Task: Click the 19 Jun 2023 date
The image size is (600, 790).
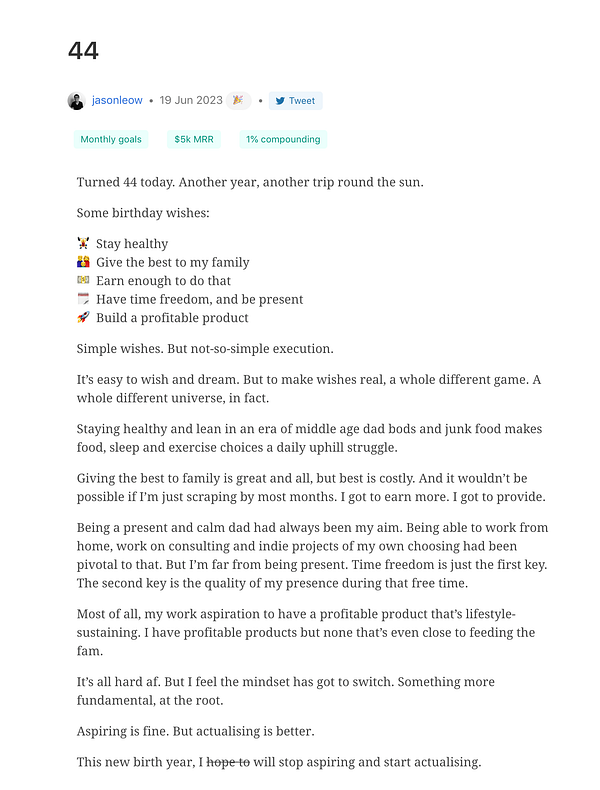Action: [x=191, y=100]
